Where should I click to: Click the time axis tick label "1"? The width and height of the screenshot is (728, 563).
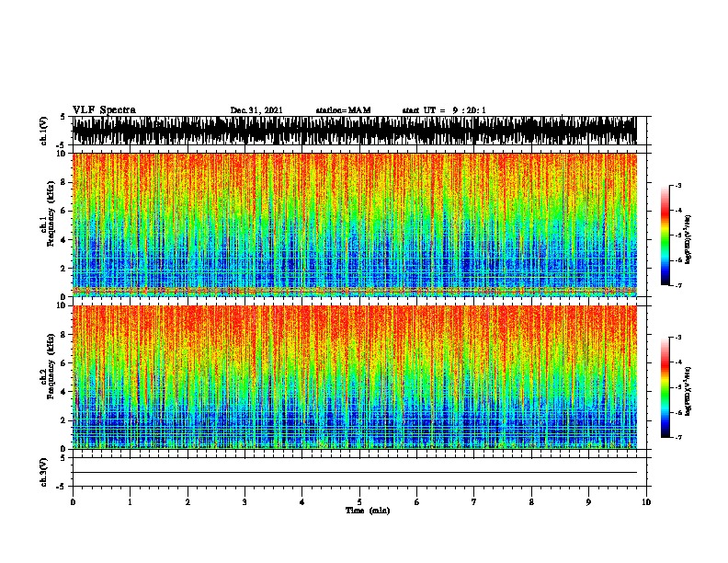point(130,502)
